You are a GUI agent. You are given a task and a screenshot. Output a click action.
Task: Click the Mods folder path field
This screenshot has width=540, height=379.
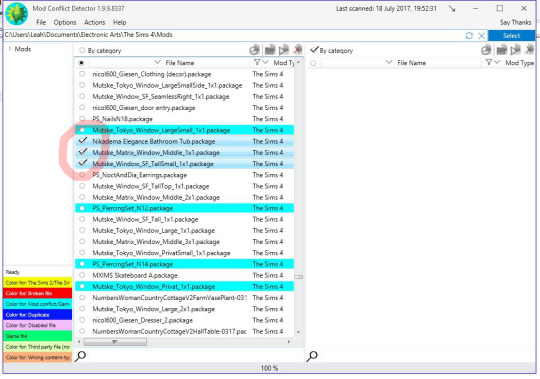tap(234, 35)
